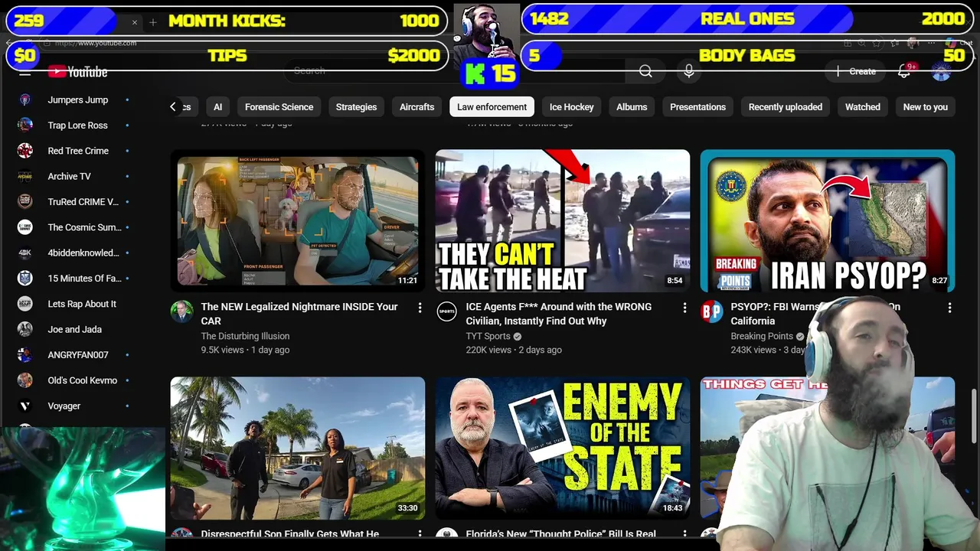
Task: Open Trap Lore Ross channel avatar
Action: tap(25, 125)
